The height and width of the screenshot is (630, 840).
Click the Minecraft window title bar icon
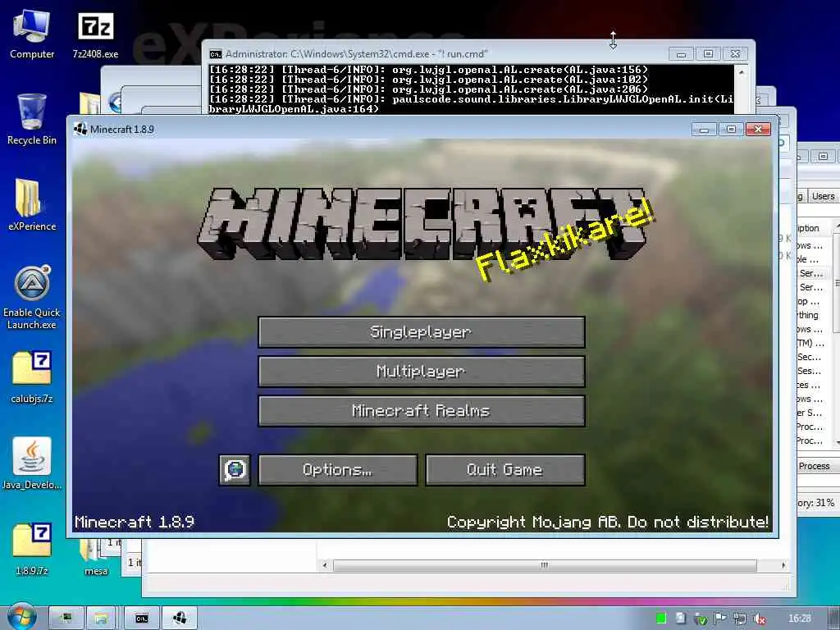(80, 129)
